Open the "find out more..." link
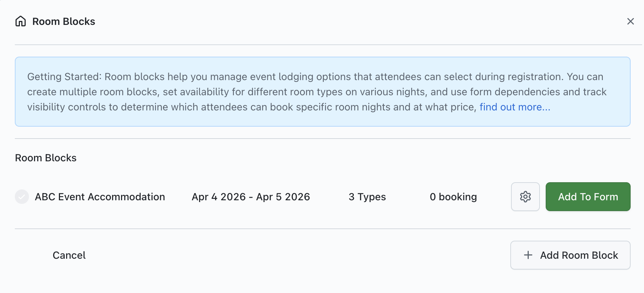Screen dimensions: 644x293 [515, 107]
